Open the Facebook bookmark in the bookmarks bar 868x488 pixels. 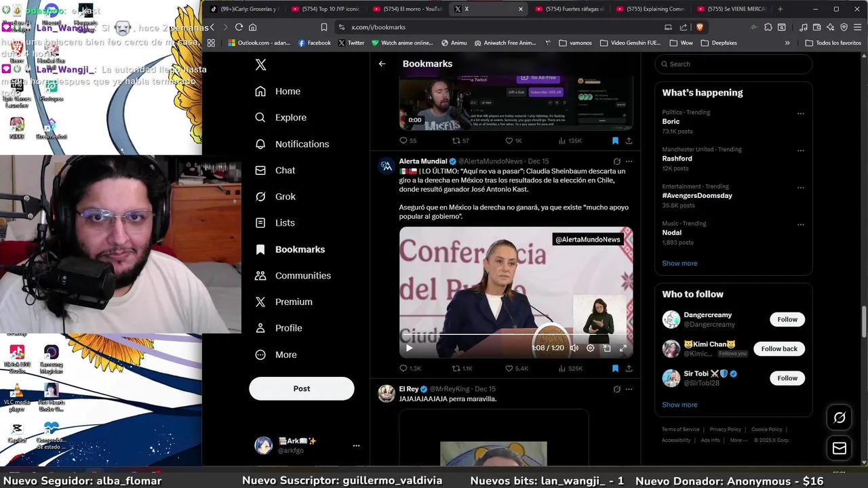pos(315,43)
